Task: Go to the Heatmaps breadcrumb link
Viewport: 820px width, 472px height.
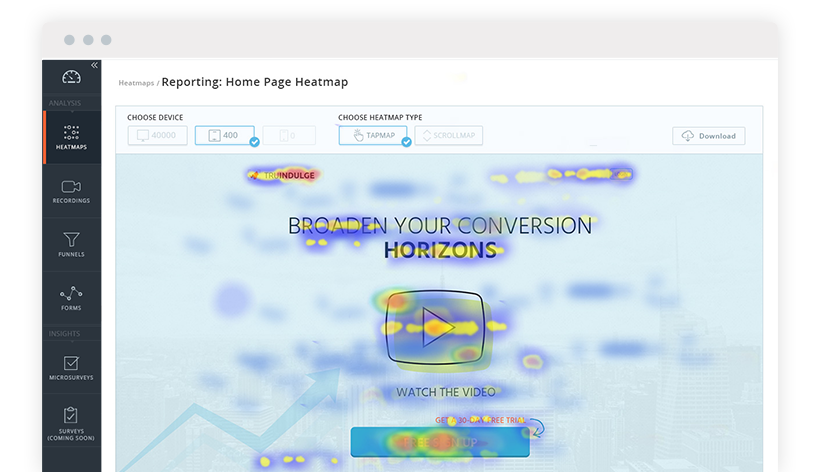Action: coord(136,83)
